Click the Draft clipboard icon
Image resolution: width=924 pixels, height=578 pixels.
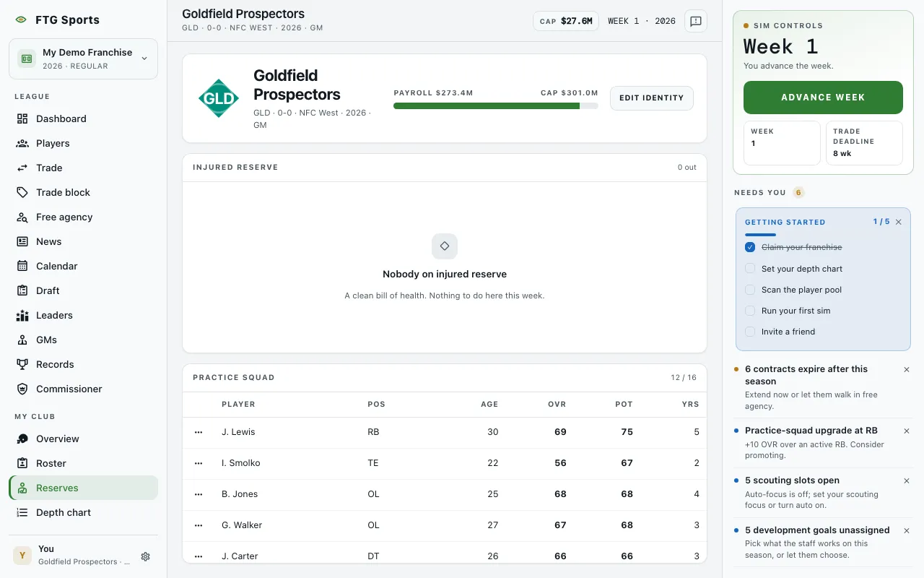click(22, 290)
